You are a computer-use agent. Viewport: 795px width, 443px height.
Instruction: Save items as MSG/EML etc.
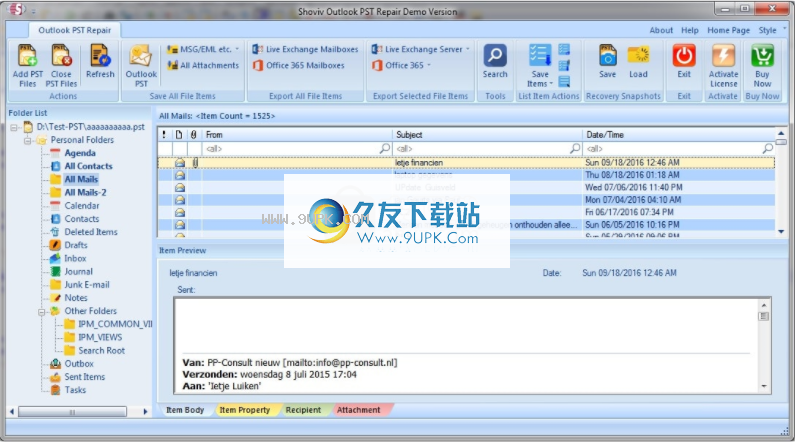click(x=203, y=49)
